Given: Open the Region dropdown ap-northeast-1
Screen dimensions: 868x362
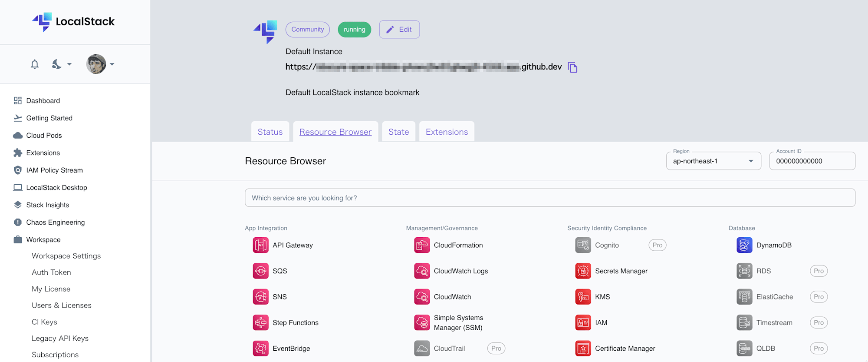Looking at the screenshot, I should (x=713, y=161).
